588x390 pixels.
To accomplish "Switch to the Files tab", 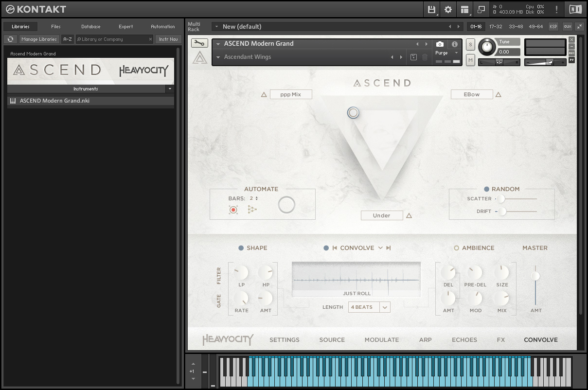I will [x=56, y=27].
